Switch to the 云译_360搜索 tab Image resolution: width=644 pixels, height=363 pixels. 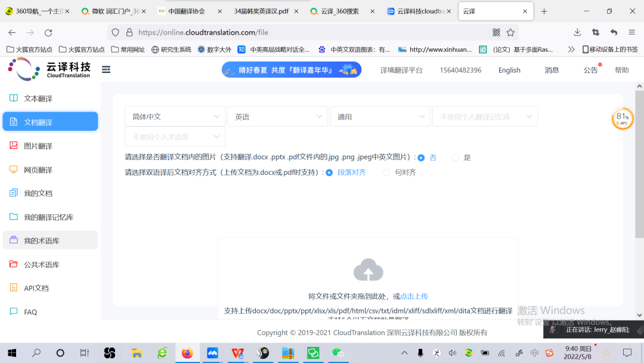coord(342,11)
